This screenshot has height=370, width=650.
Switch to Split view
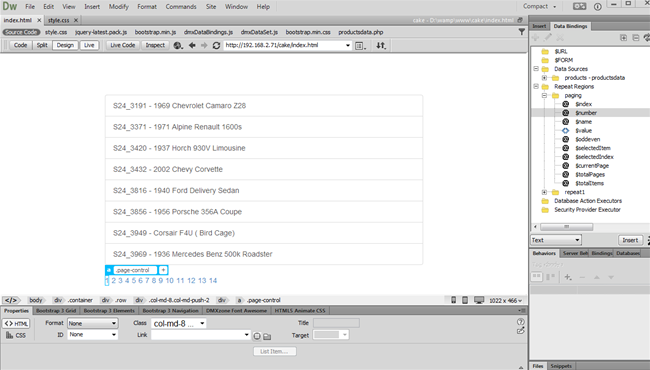point(42,45)
